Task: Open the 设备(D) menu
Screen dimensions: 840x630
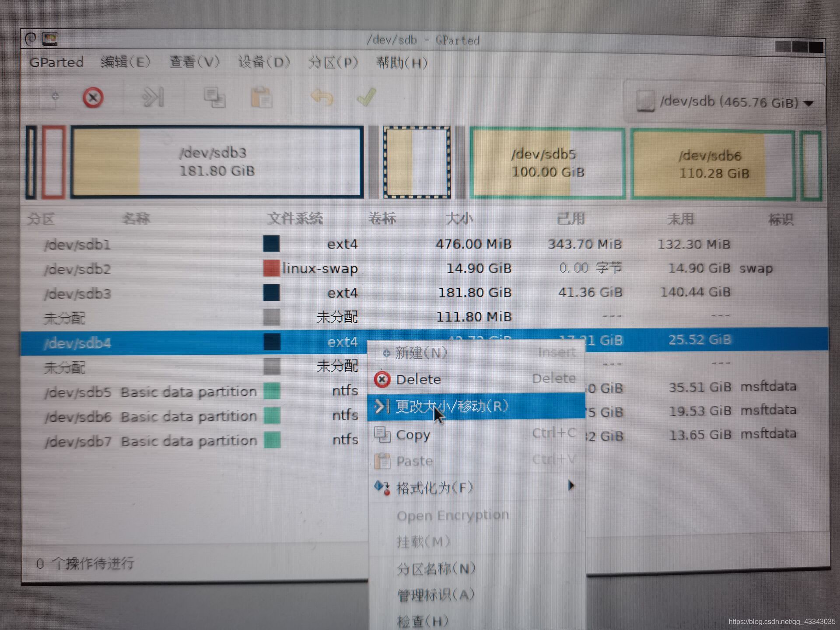Action: point(264,62)
